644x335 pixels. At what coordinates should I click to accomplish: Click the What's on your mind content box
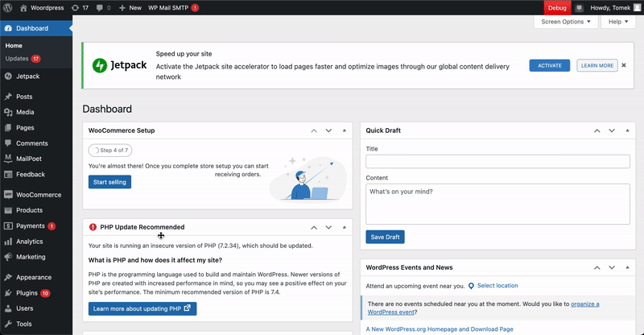[497, 204]
